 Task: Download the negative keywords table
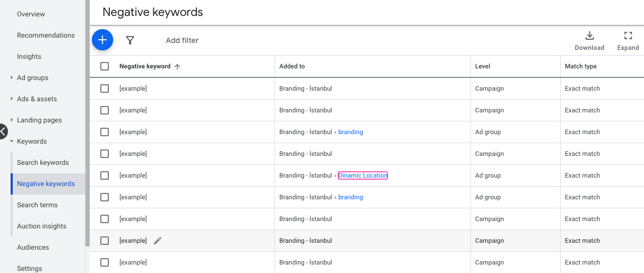click(589, 40)
